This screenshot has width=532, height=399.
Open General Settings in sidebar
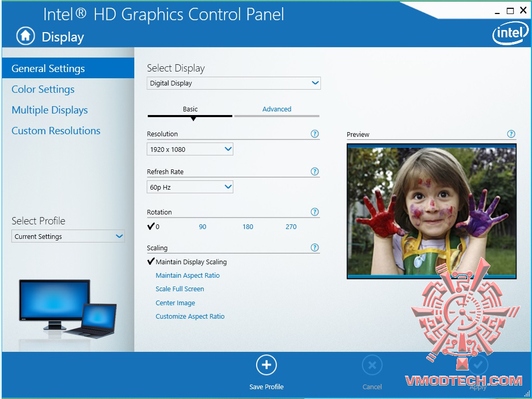click(x=68, y=68)
